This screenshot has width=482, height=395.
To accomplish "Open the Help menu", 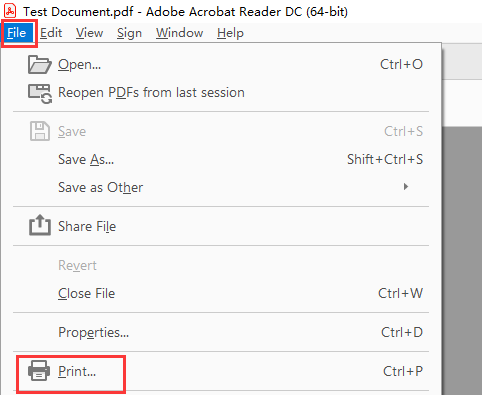I will 230,33.
